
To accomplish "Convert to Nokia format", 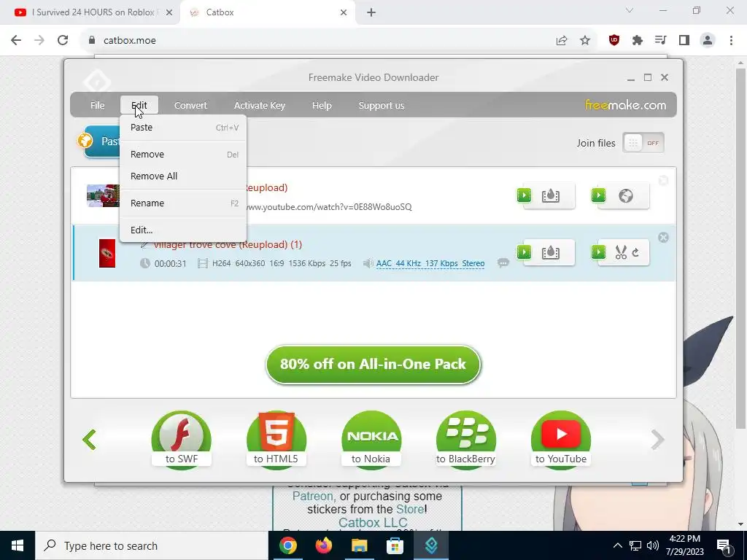I will coord(371,440).
